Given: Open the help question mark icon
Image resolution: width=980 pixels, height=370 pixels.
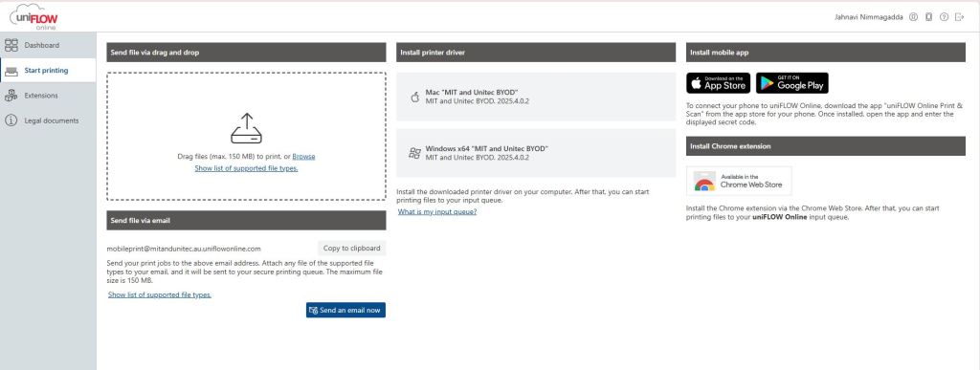Looking at the screenshot, I should pyautogui.click(x=944, y=17).
